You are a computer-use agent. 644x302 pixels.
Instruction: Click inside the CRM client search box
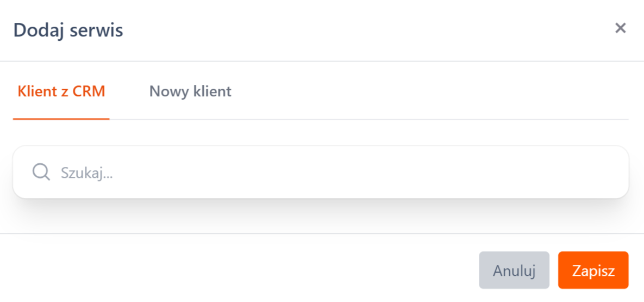(326, 172)
